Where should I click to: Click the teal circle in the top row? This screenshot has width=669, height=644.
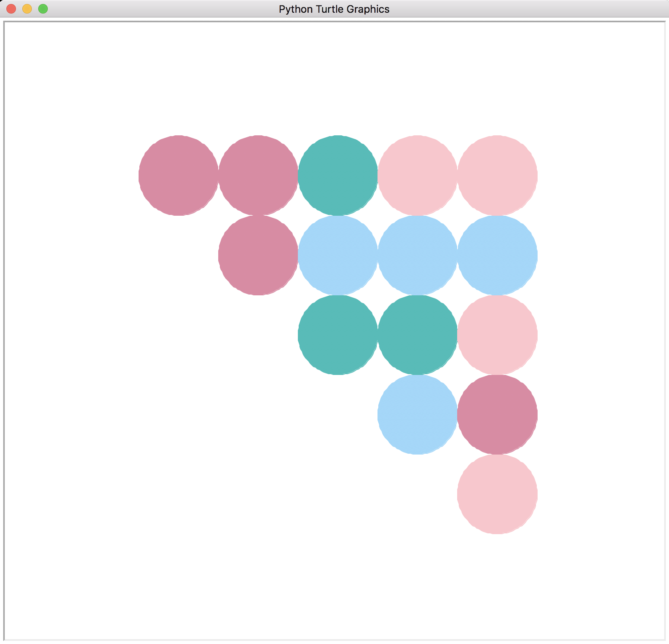(338, 176)
